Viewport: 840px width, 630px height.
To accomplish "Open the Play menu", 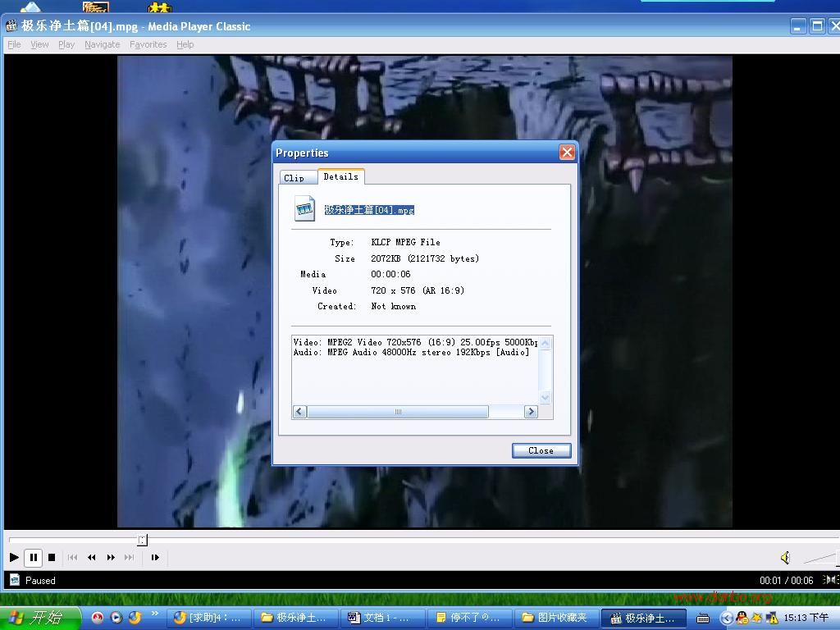I will pos(66,44).
